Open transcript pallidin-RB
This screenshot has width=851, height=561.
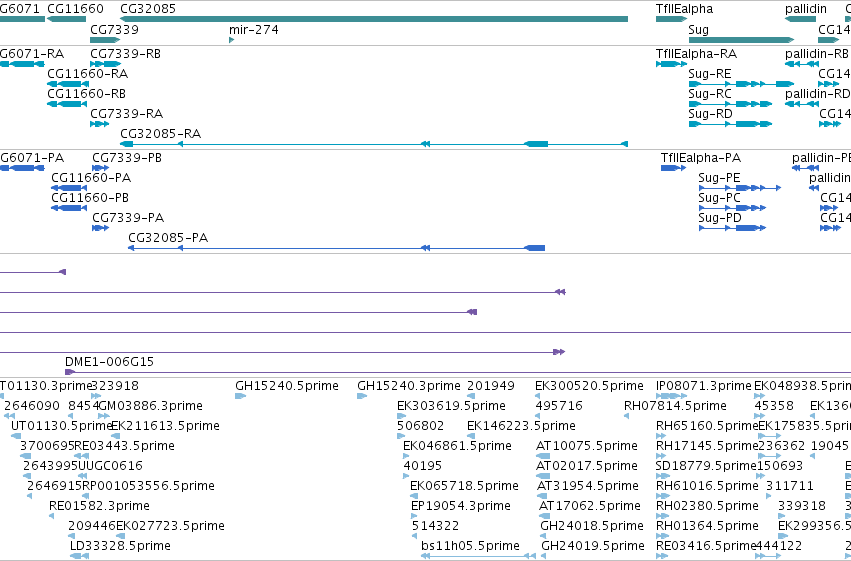816,54
